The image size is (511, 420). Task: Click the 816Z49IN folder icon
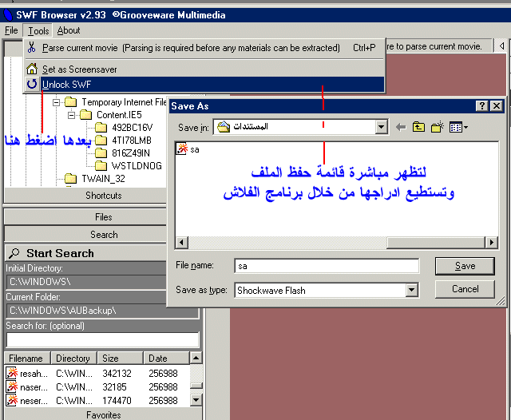tap(101, 153)
